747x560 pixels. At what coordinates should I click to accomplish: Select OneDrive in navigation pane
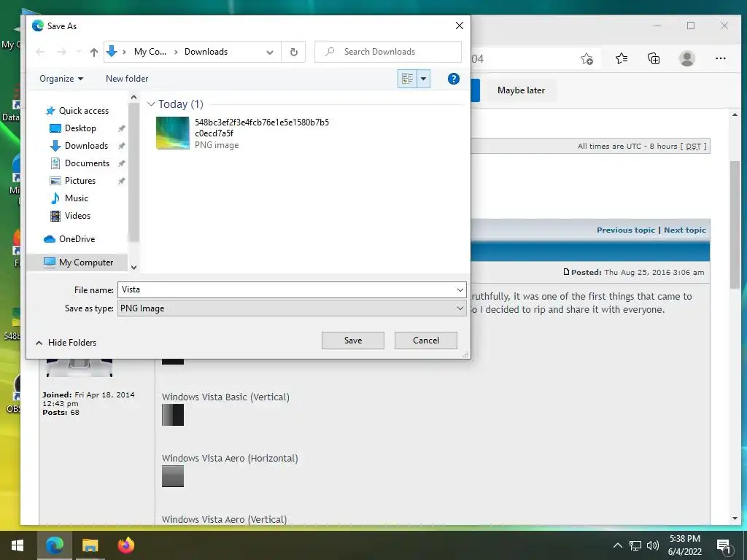76,239
